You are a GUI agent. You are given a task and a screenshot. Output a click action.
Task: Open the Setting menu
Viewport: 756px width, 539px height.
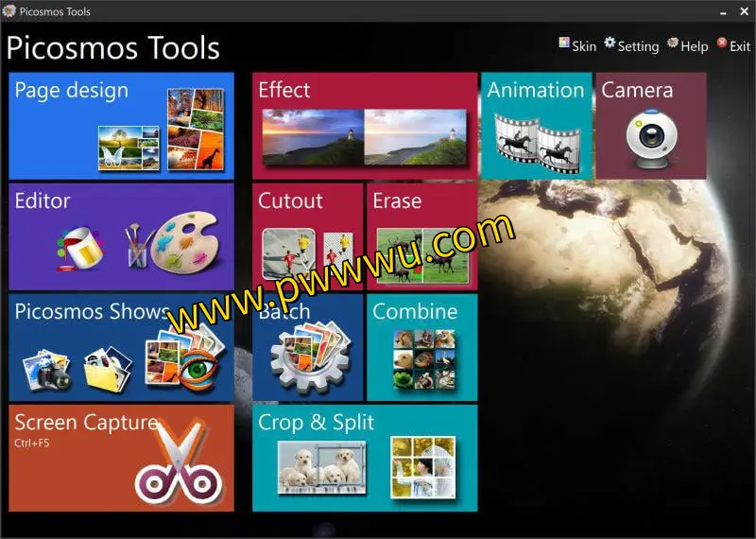[630, 44]
